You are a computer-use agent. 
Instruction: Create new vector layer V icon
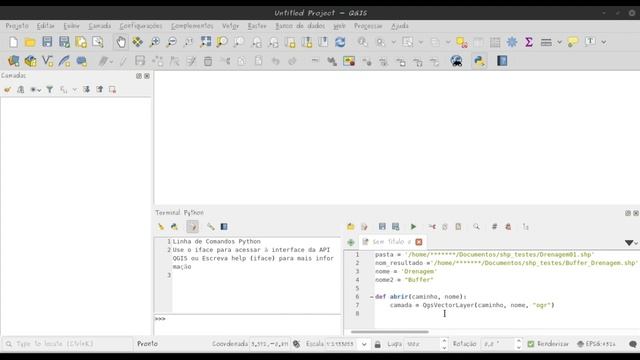[47, 61]
